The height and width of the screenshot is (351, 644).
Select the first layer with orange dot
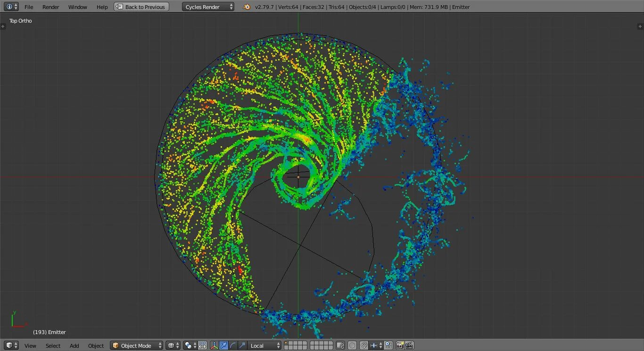point(286,343)
